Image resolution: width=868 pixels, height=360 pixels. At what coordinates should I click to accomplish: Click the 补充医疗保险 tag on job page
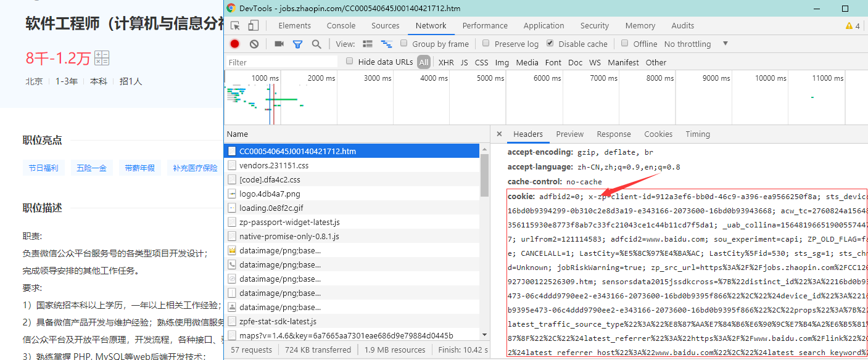(195, 168)
